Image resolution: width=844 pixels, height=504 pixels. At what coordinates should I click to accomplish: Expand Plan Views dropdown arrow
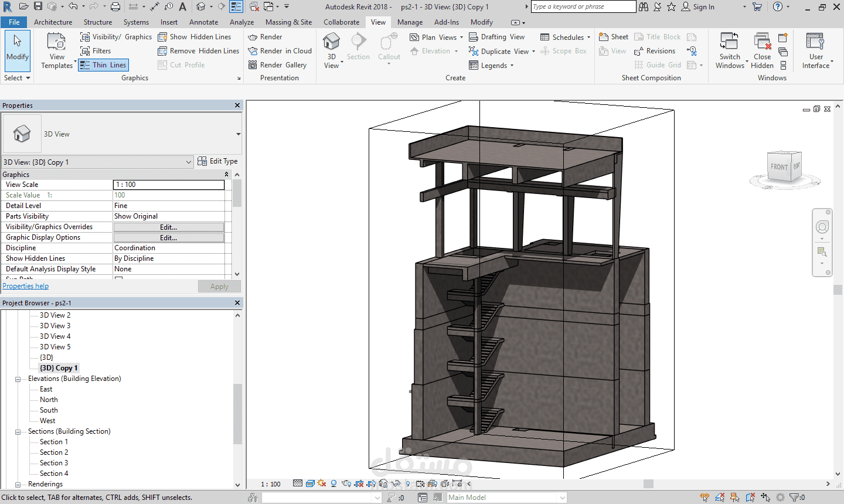click(461, 38)
